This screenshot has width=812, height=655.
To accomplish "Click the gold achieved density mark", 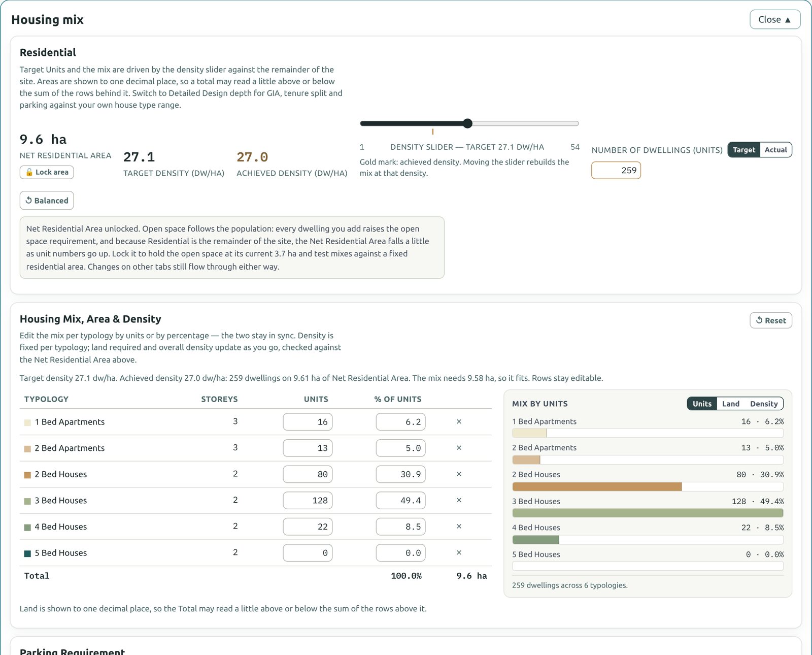I will click(432, 132).
